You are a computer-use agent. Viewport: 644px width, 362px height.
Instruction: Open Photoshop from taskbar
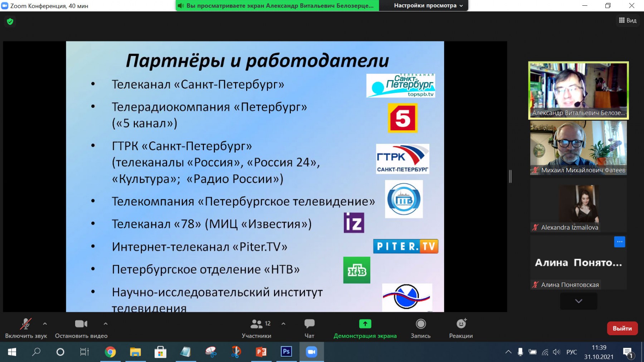coord(286,352)
